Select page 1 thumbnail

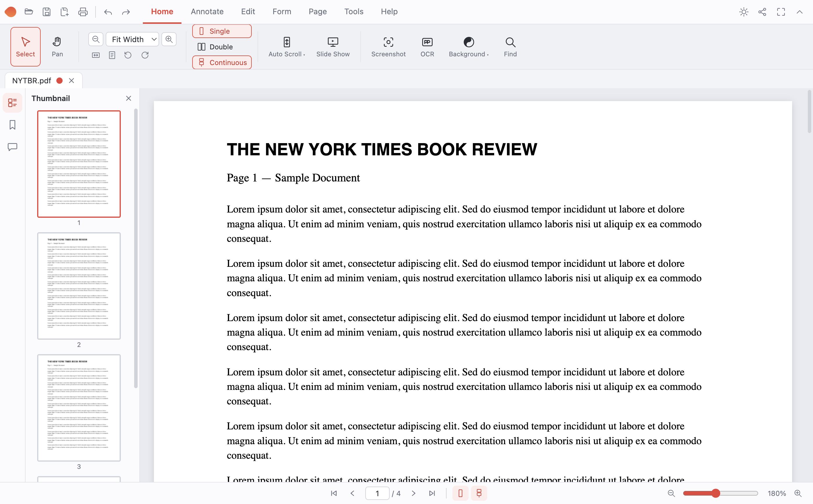[79, 164]
